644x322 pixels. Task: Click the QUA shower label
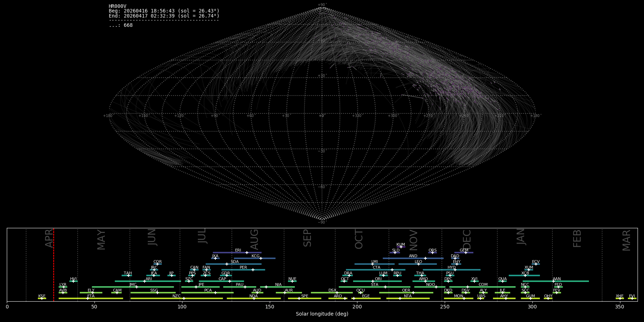[x=502, y=279]
